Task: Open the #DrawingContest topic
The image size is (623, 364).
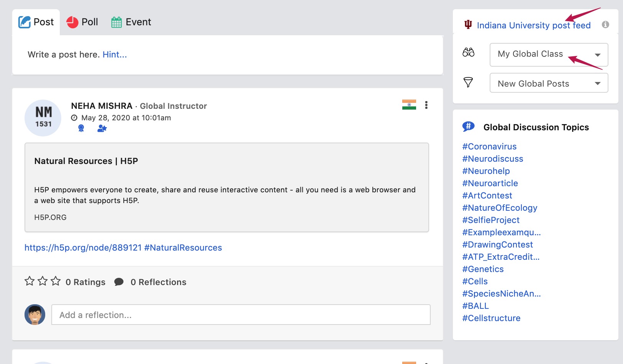Action: point(497,244)
